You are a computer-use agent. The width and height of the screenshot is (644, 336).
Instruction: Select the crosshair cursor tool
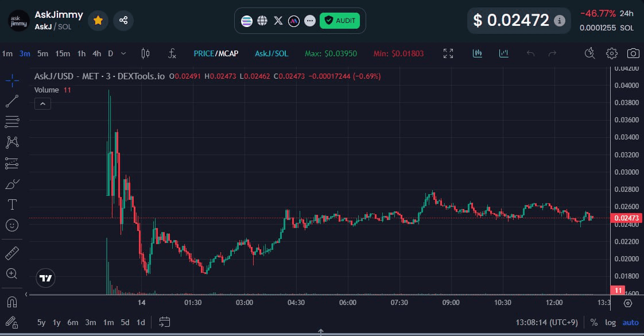click(x=12, y=80)
